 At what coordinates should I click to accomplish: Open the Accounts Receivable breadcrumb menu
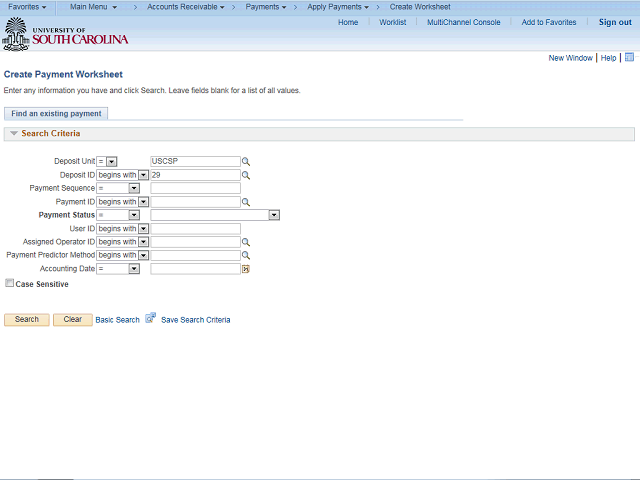click(186, 7)
